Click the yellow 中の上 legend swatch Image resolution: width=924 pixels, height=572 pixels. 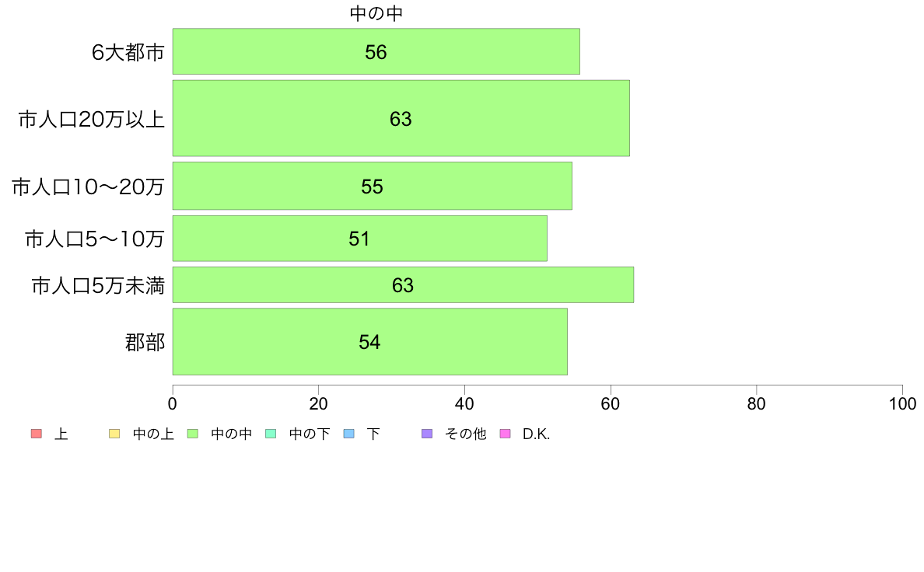[x=114, y=434]
